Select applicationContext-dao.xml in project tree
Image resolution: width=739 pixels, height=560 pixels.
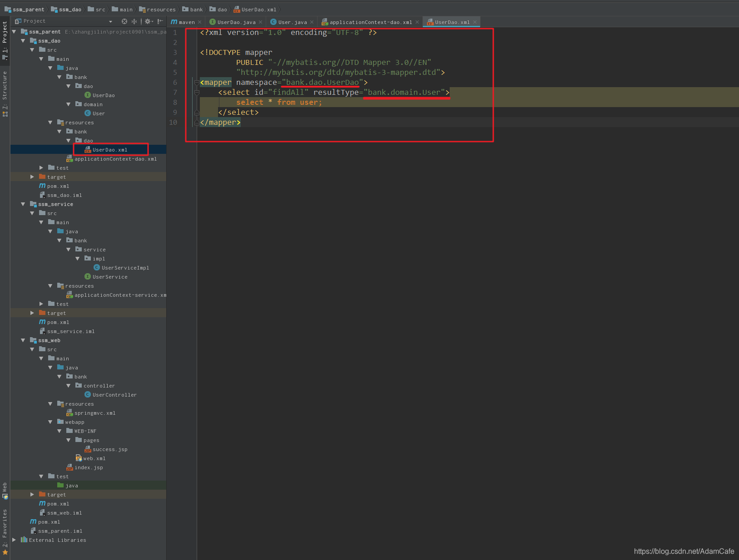(116, 159)
